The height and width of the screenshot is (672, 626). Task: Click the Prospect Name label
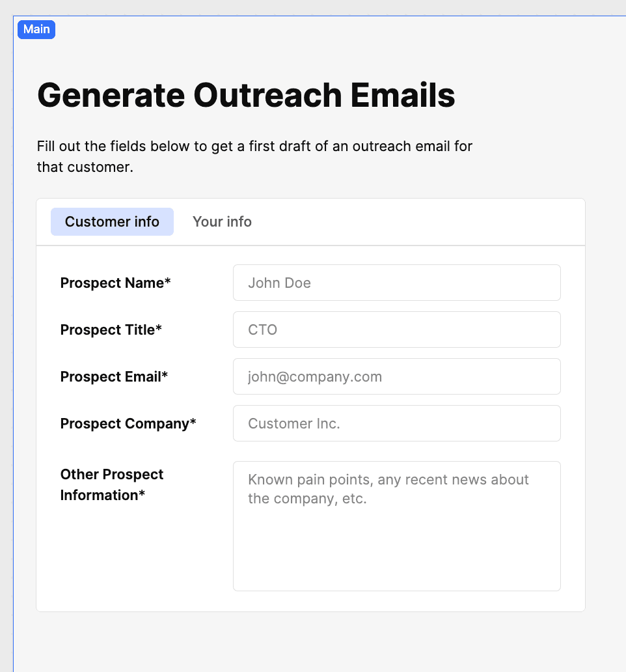[x=115, y=283]
